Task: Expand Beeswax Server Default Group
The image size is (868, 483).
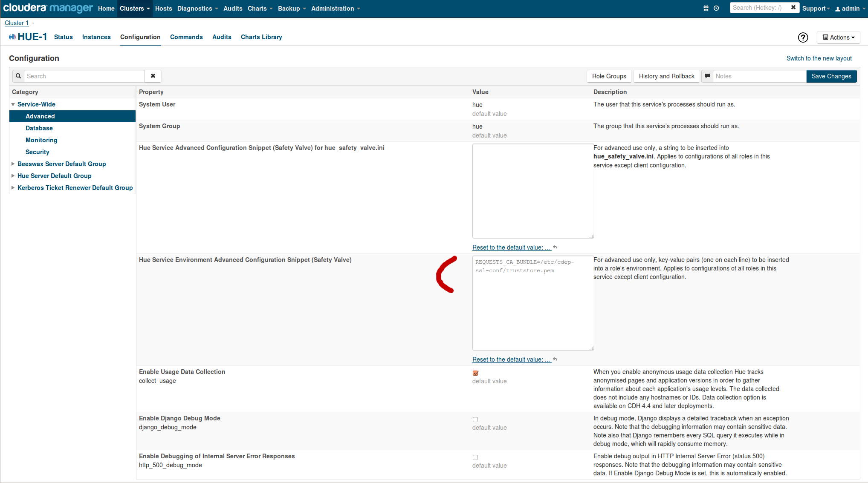Action: (x=13, y=164)
